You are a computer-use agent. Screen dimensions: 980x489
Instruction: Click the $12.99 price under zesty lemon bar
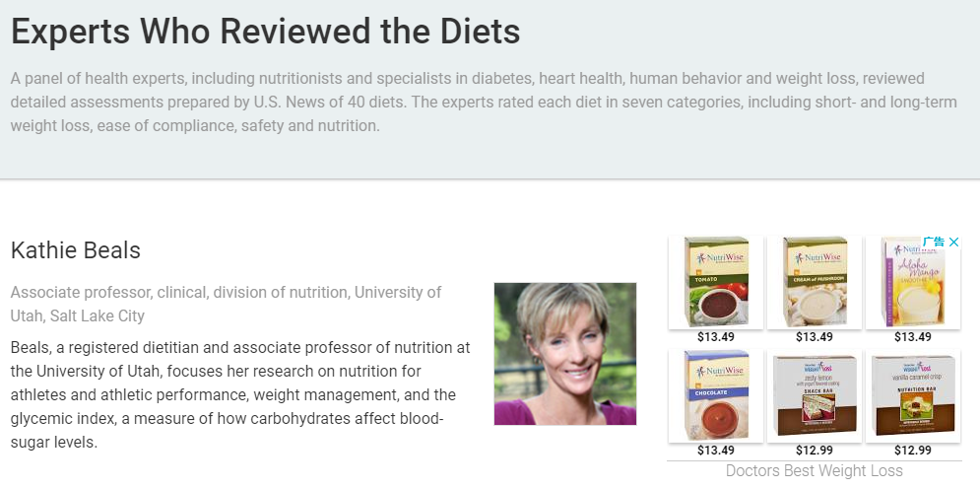pos(815,451)
